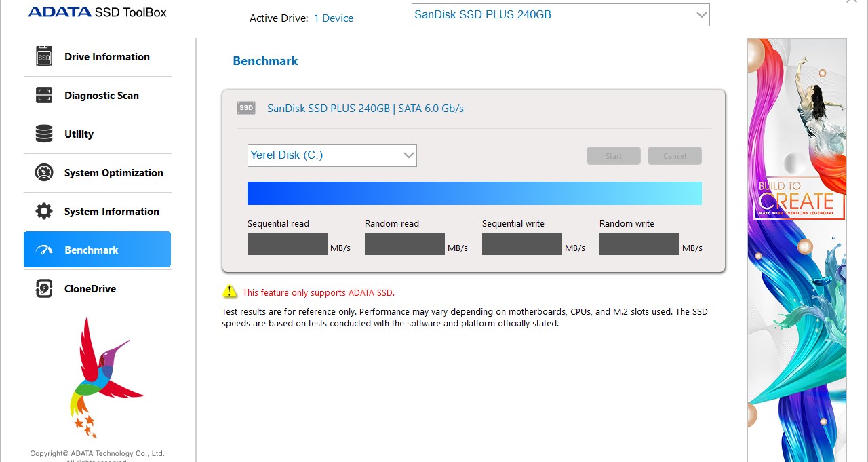
Task: Expand the active drive SanDisk SSD PLUS dropdown
Action: coord(561,15)
